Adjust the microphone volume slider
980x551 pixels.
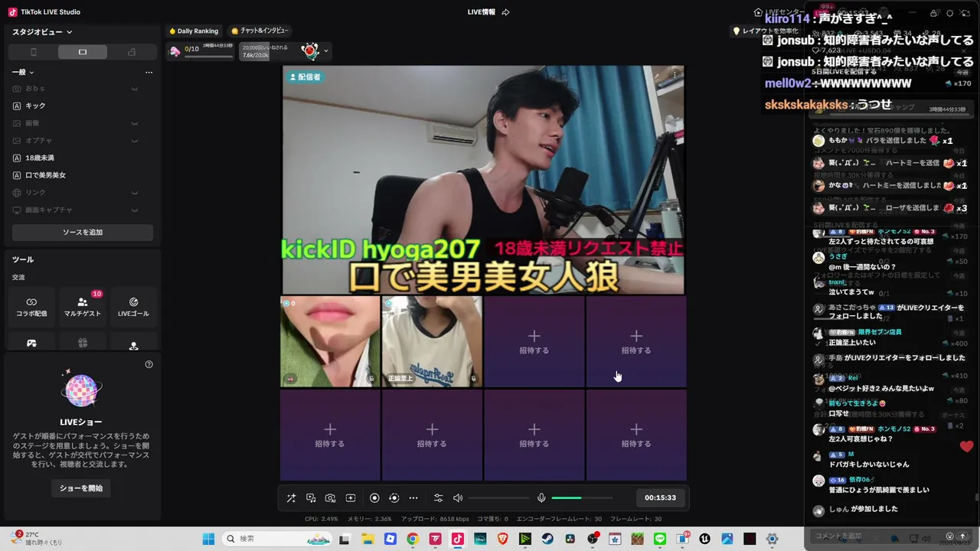582,498
